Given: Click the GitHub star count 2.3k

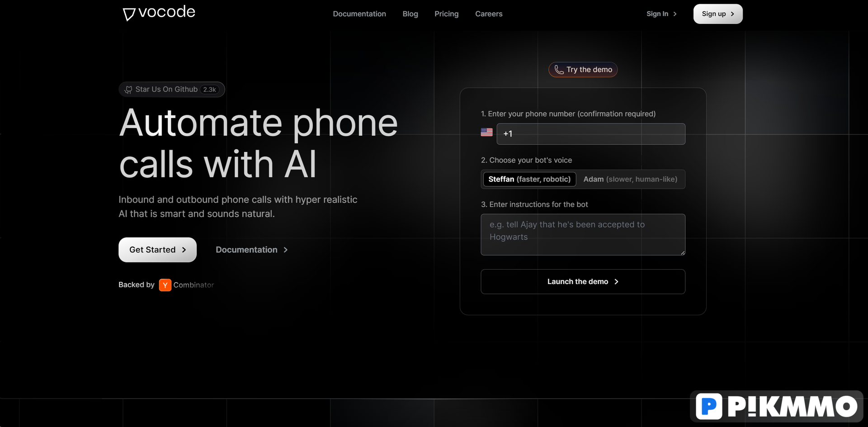Looking at the screenshot, I should [209, 90].
